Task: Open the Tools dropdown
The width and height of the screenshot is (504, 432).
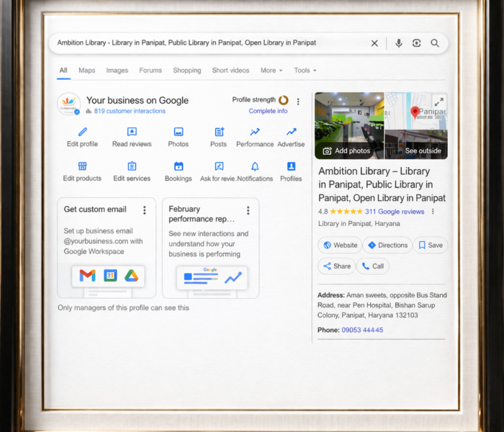Action: click(x=305, y=71)
